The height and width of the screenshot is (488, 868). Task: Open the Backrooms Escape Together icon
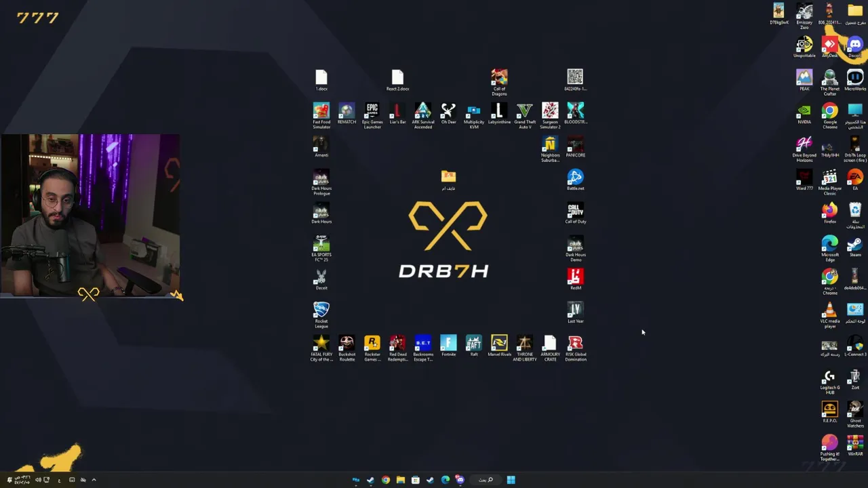click(x=423, y=348)
